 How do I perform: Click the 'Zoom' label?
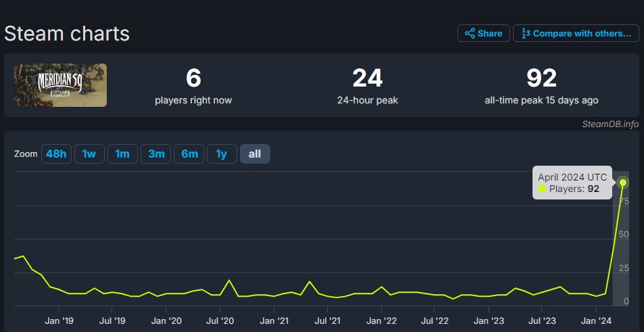coord(26,154)
